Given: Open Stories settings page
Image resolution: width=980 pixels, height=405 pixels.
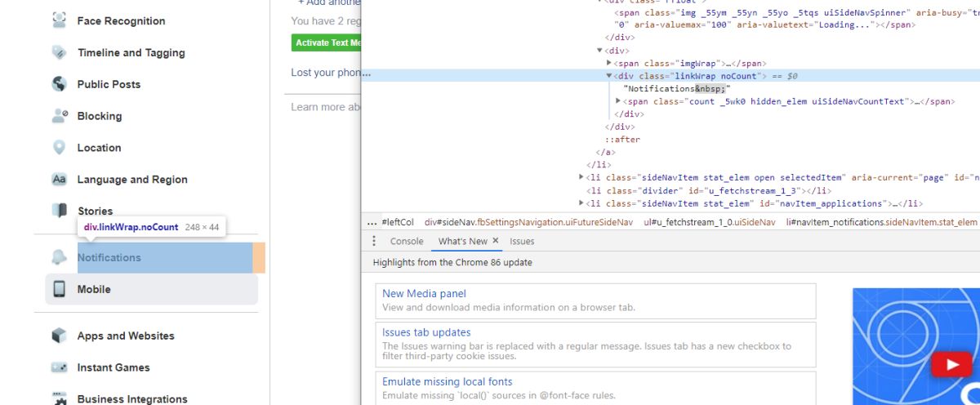Looking at the screenshot, I should [95, 211].
